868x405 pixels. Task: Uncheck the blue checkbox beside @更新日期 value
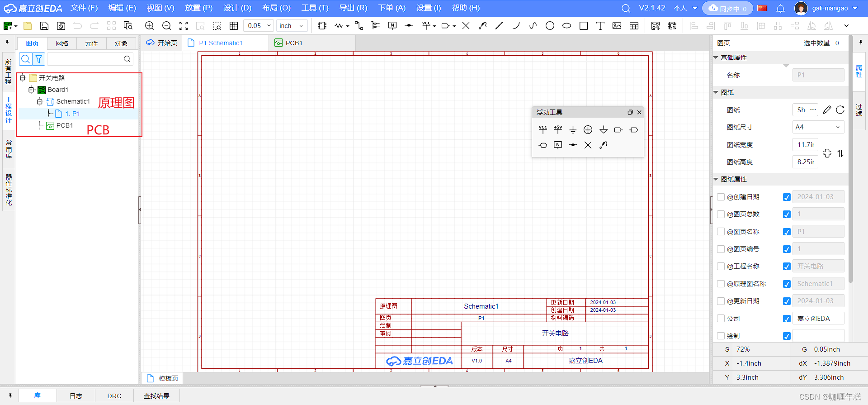click(x=787, y=301)
